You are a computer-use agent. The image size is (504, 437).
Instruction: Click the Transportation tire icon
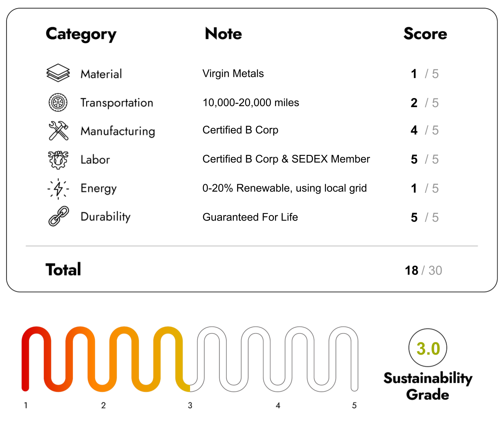(58, 102)
